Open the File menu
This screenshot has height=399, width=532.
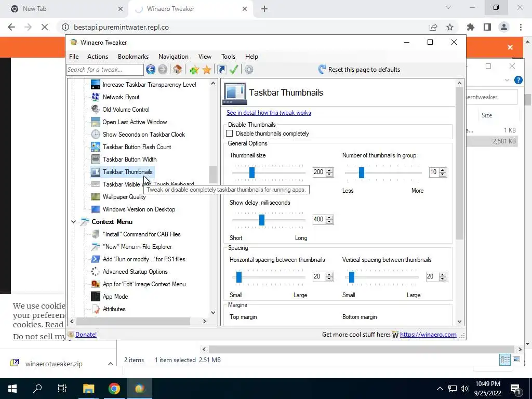click(74, 57)
